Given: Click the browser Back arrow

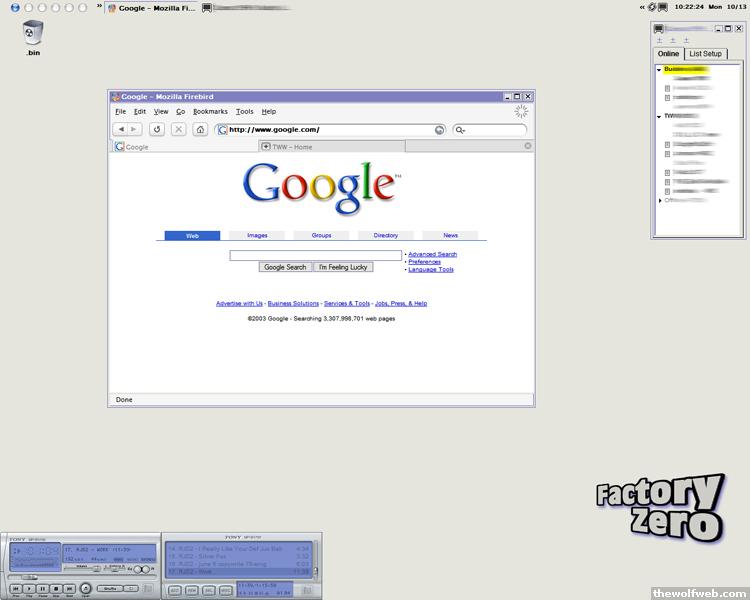Looking at the screenshot, I should click(121, 129).
